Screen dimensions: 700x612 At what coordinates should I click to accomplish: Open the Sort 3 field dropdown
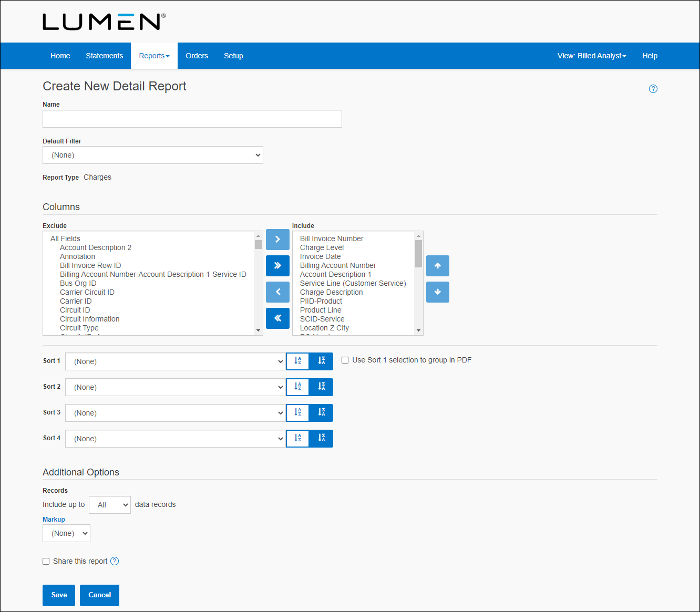[x=176, y=413]
